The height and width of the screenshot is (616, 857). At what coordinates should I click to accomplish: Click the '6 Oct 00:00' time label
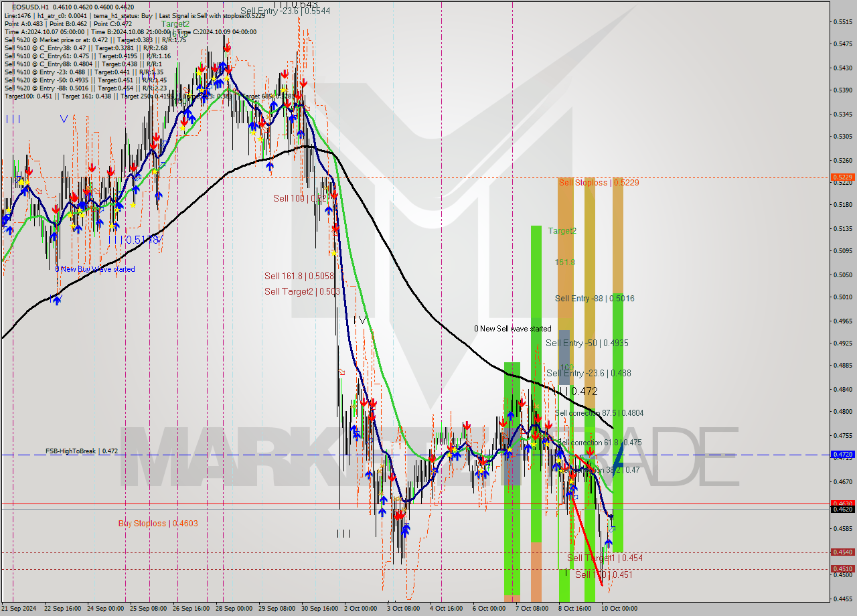tap(489, 609)
